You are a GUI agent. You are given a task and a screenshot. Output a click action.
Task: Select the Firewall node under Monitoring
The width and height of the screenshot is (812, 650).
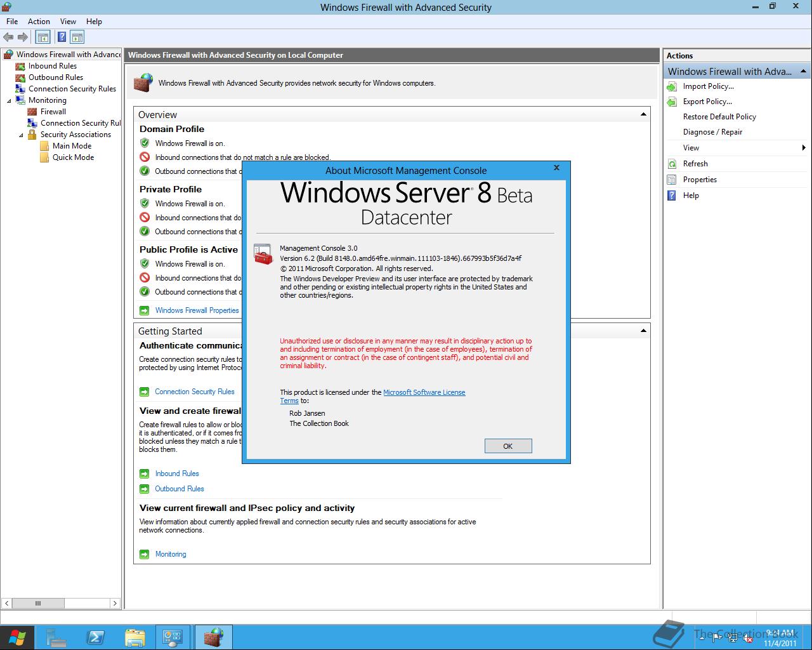(53, 112)
